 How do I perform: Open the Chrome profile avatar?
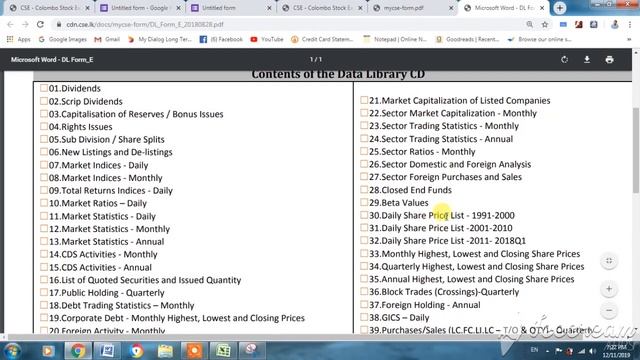(x=615, y=24)
